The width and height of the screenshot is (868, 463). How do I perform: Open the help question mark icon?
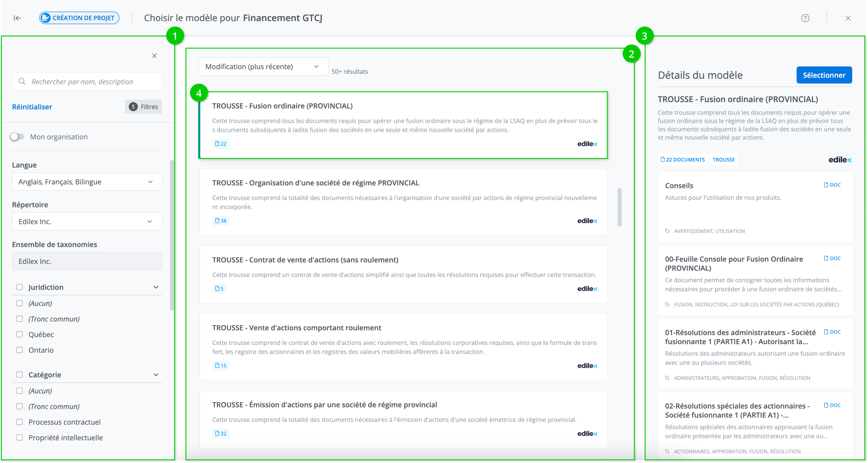805,18
